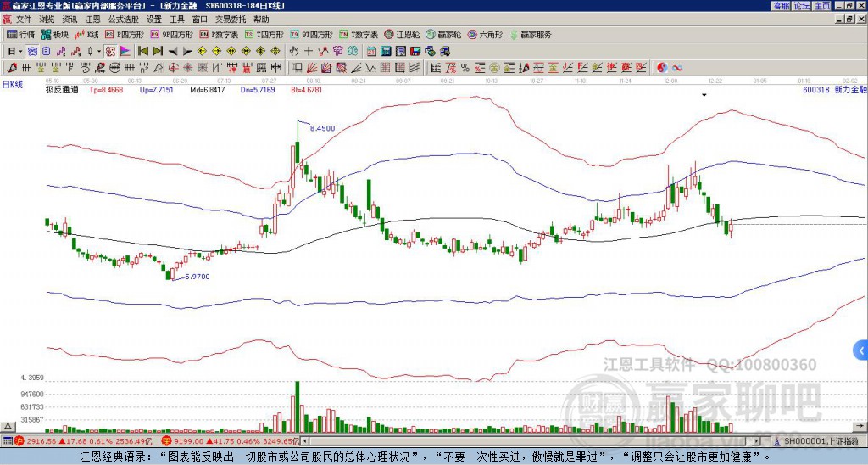
Task: Click horizontal scrollbar right arrow
Action: [x=757, y=441]
